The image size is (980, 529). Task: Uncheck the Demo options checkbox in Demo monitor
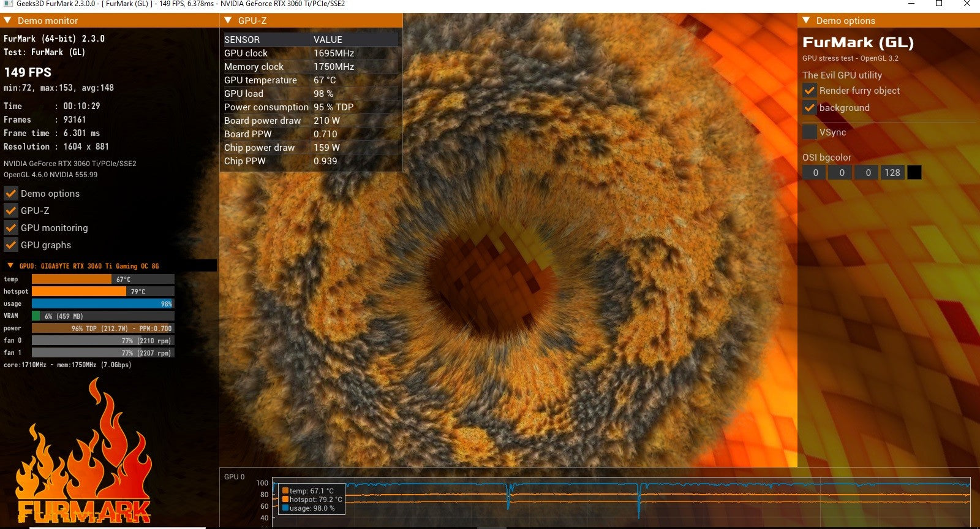point(11,194)
